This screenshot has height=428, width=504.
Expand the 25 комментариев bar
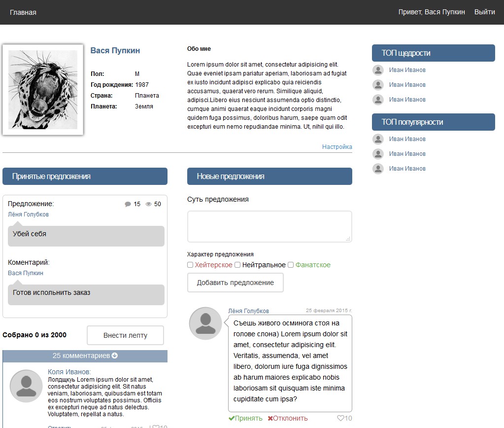pos(85,356)
